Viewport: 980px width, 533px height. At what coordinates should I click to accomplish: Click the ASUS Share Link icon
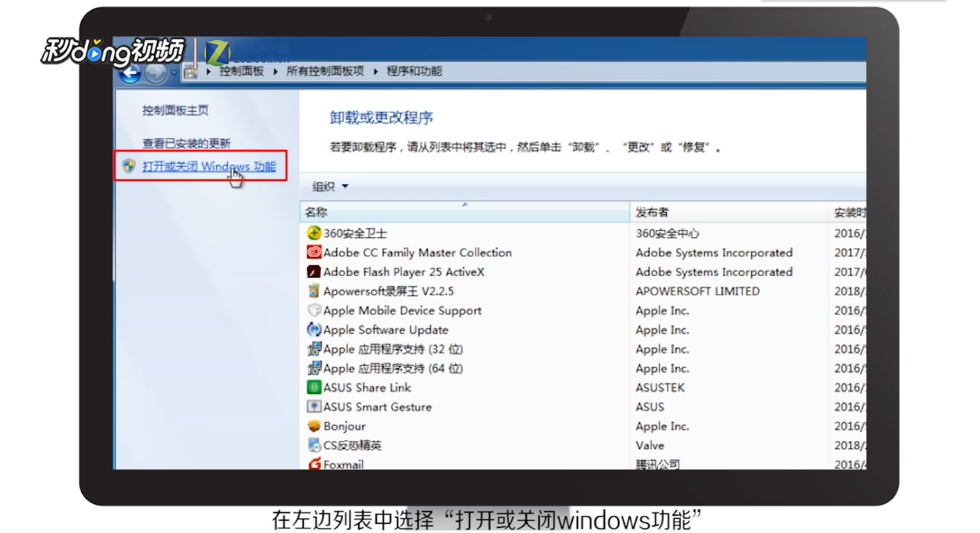[314, 387]
